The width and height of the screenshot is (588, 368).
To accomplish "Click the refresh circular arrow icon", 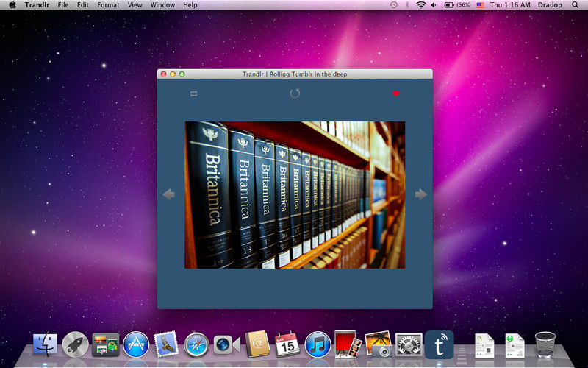I will click(x=295, y=93).
